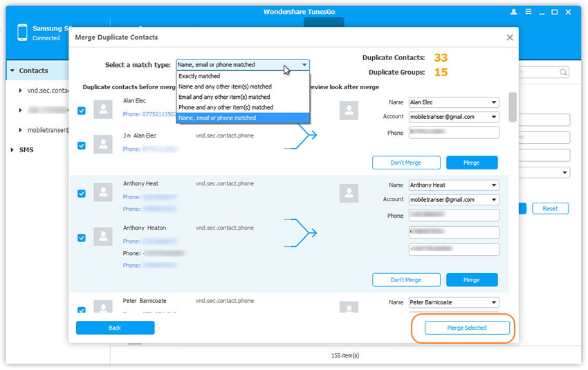The image size is (588, 370).
Task: Open the hamburger menu in title bar
Action: (x=528, y=12)
